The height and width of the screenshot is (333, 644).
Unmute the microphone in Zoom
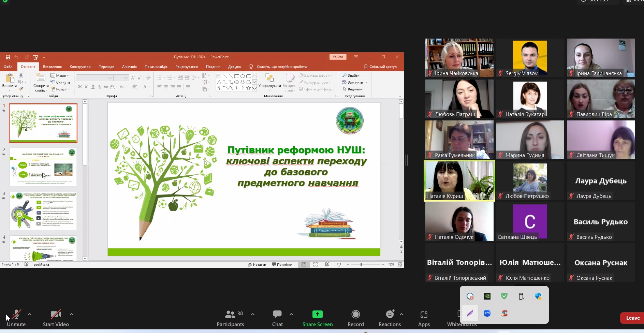pyautogui.click(x=16, y=318)
